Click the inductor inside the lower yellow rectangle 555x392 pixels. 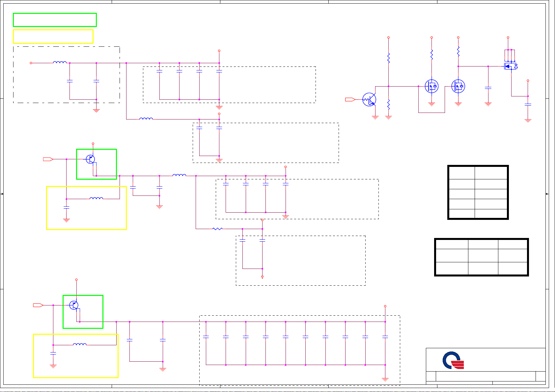click(x=80, y=344)
